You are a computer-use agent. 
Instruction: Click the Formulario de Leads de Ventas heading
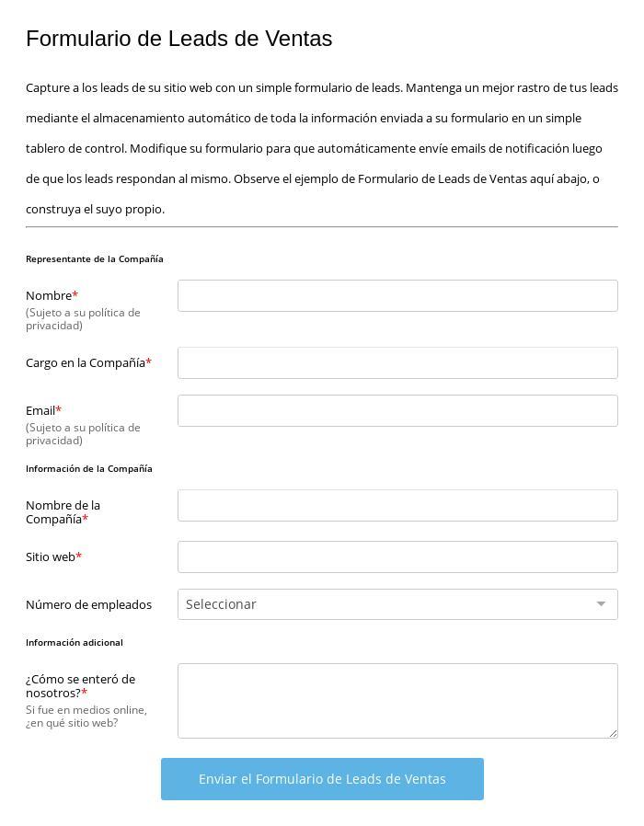tap(178, 39)
